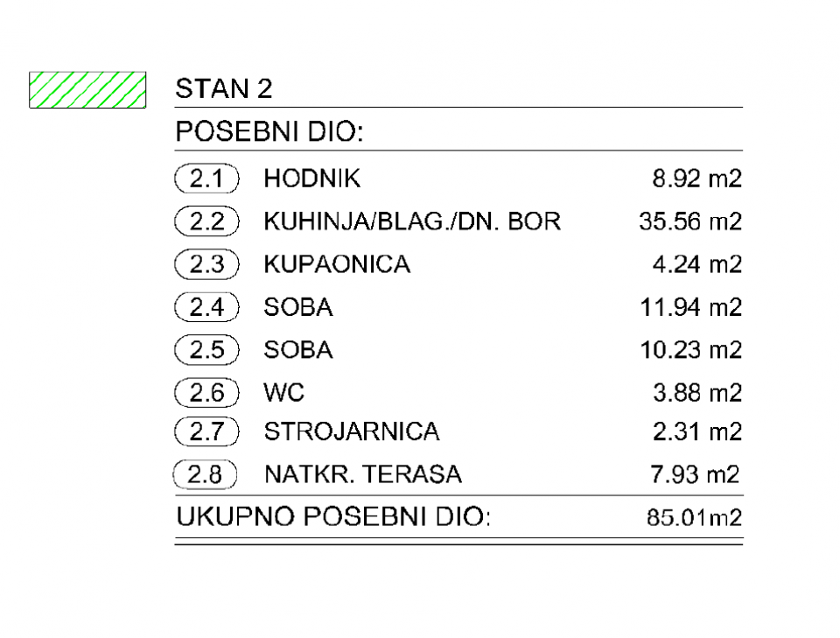Viewport: 840px width, 638px height.
Task: Click the 2.8 room number tag
Action: [207, 475]
